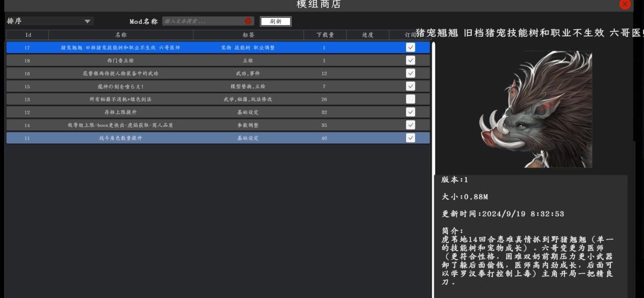
Task: Select mod row 存档上限提升
Action: coord(218,111)
